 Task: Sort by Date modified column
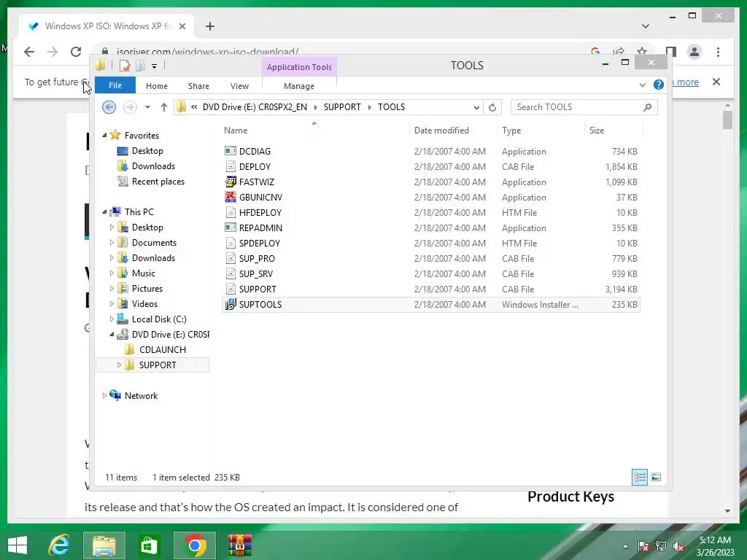point(452,131)
